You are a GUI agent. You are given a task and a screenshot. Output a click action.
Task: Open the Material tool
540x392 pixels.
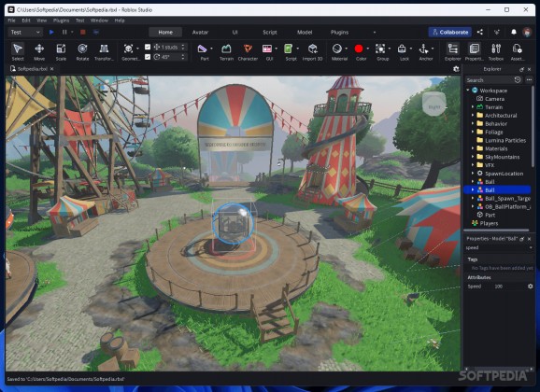point(337,49)
